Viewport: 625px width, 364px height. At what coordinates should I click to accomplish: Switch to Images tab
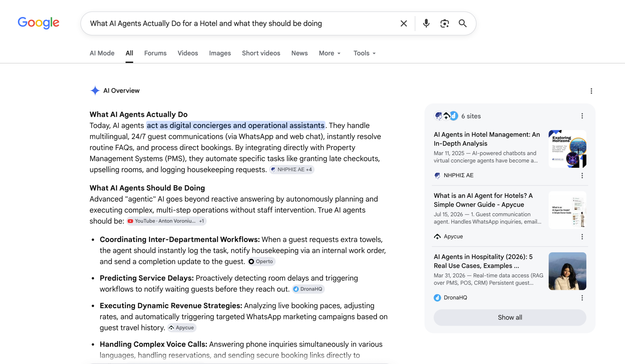[220, 53]
